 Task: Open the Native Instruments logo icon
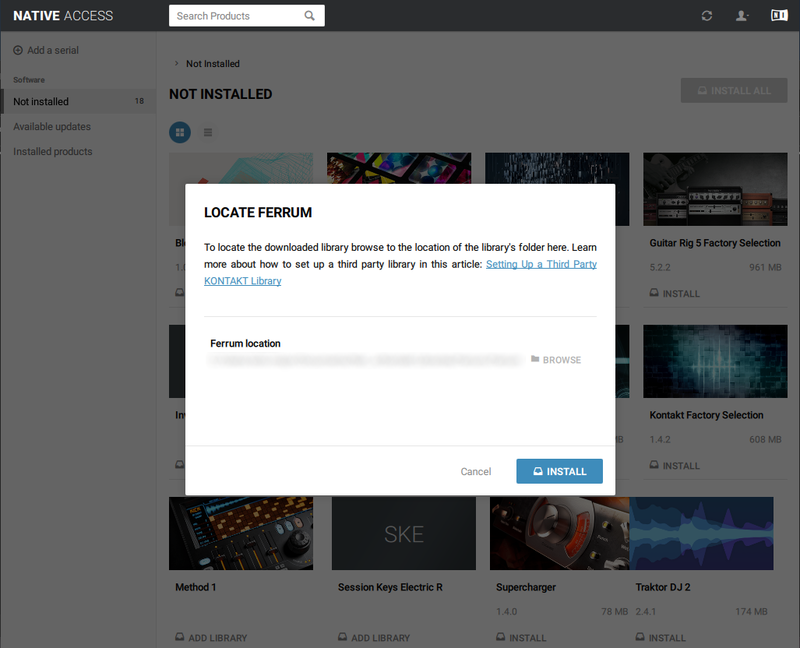click(x=779, y=15)
